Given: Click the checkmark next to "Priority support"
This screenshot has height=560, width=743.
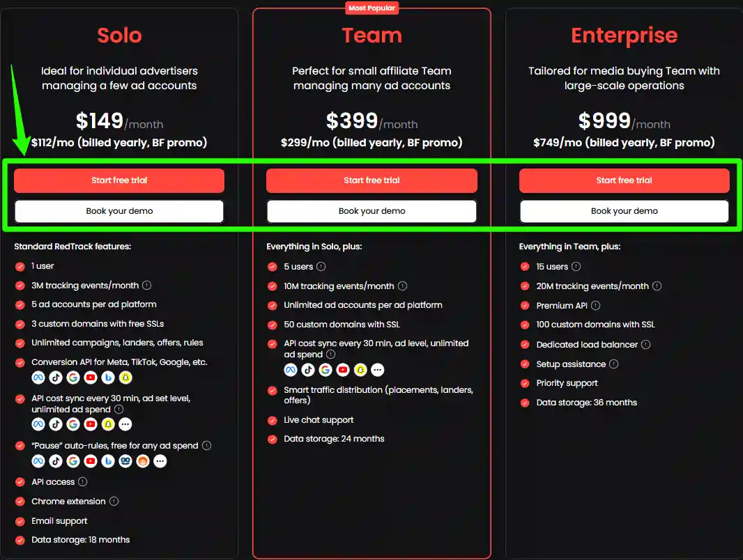Looking at the screenshot, I should coord(524,383).
